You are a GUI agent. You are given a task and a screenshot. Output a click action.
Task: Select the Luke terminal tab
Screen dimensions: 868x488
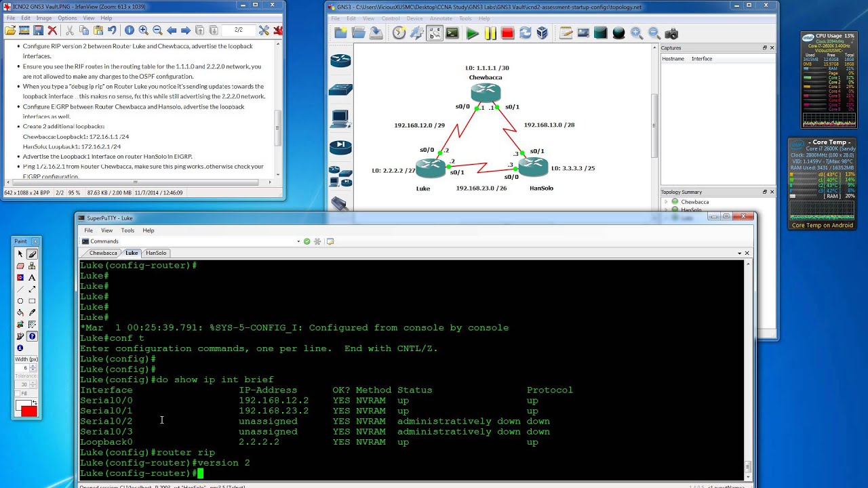click(132, 253)
